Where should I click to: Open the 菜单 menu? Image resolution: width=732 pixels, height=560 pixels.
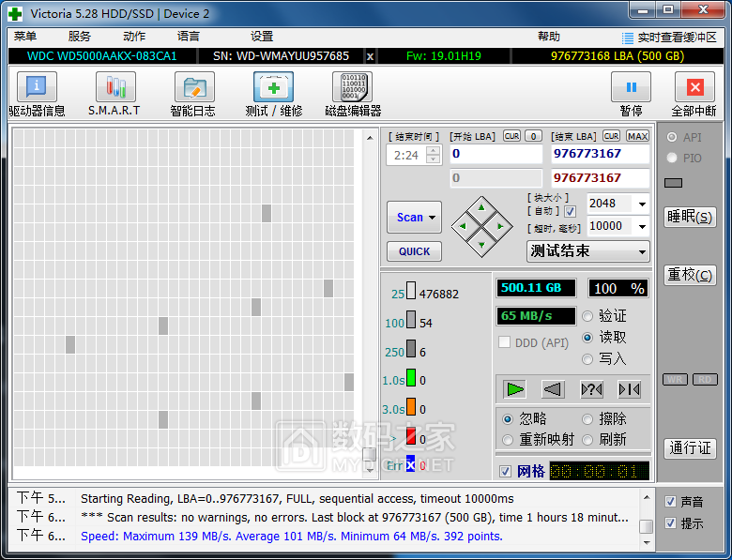coord(25,37)
